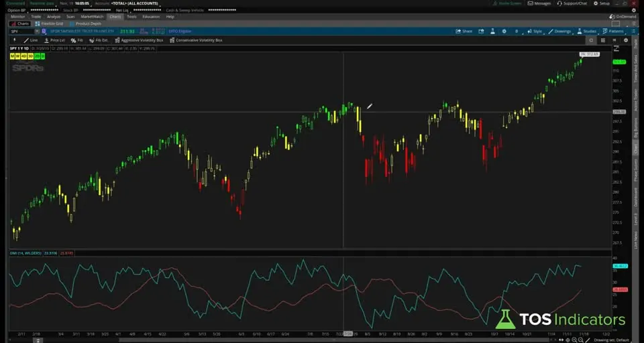The image size is (644, 343).
Task: Click the OnDemand button
Action: point(623,17)
